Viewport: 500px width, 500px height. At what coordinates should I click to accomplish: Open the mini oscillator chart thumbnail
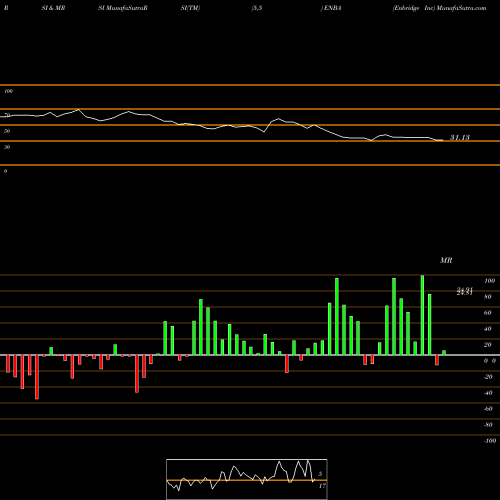(247, 479)
